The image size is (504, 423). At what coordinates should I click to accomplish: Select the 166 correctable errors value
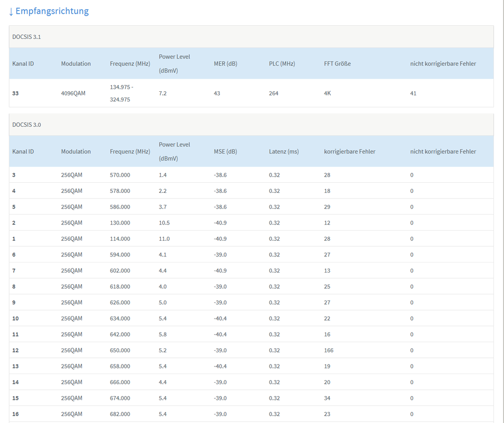pyautogui.click(x=328, y=350)
